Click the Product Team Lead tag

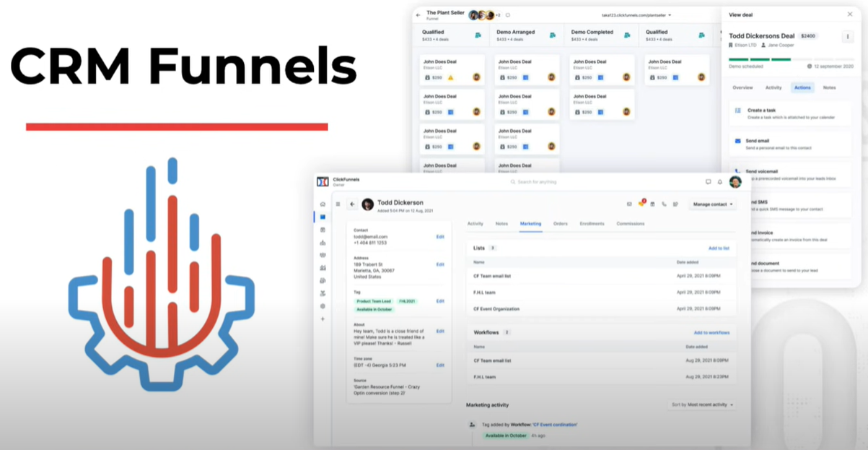pos(375,301)
